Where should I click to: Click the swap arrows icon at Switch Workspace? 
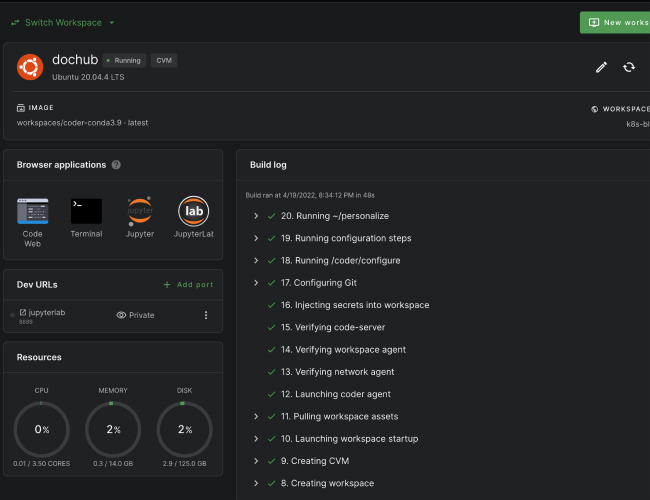coord(15,22)
